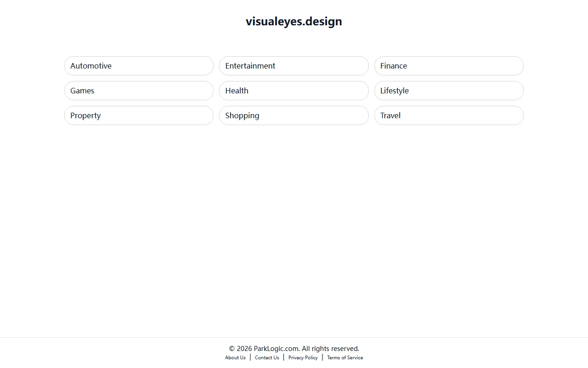Open the Property category
The width and height of the screenshot is (588, 368).
tap(139, 115)
